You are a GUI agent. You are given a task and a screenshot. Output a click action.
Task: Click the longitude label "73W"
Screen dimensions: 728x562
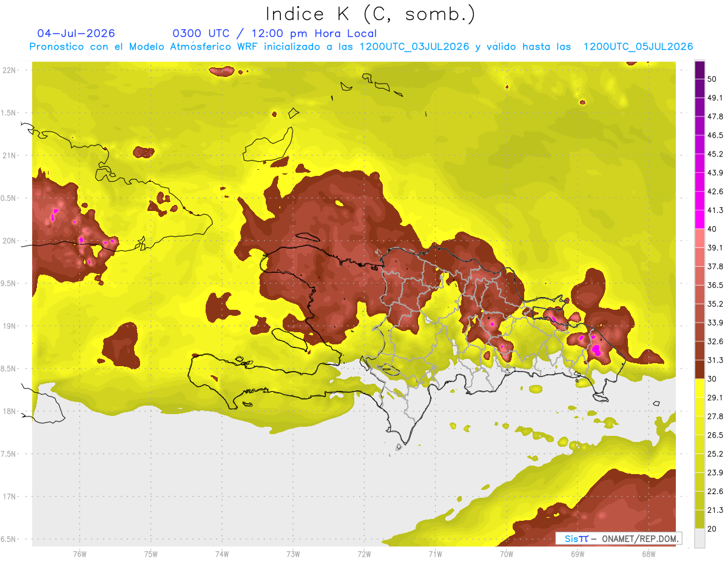pos(293,554)
